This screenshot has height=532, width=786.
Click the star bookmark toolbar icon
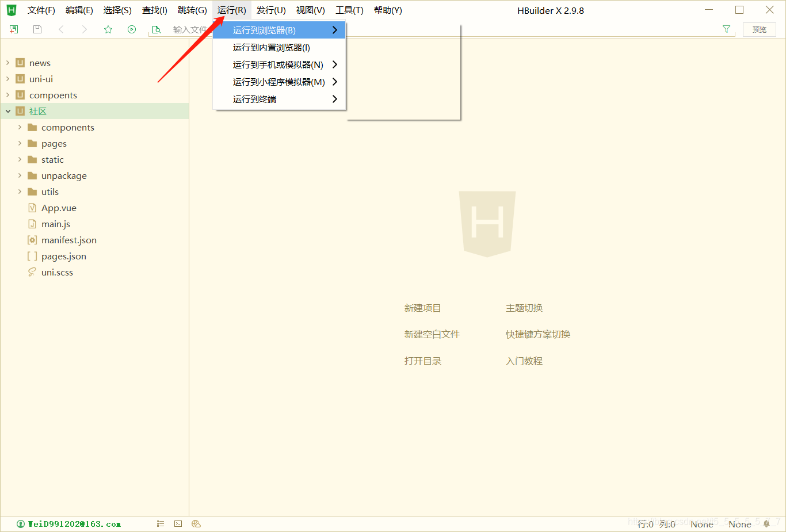(x=108, y=29)
